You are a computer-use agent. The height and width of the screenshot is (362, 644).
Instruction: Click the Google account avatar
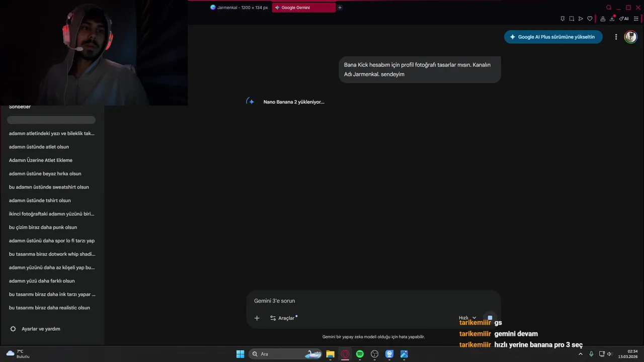630,37
